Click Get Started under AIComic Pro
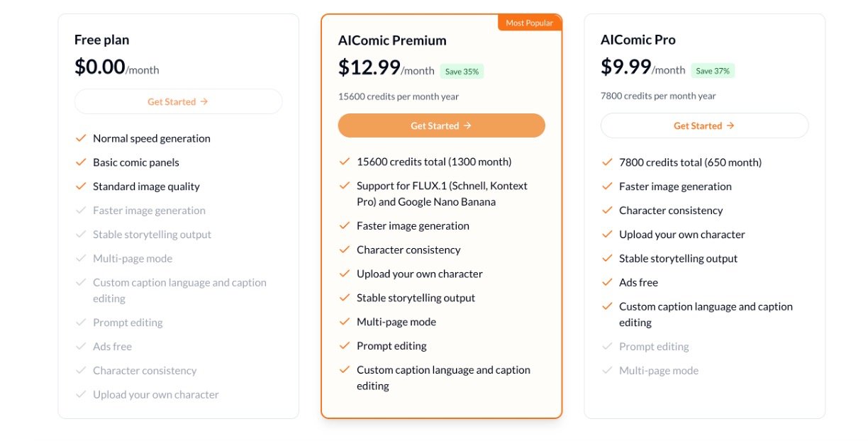 [x=703, y=125]
